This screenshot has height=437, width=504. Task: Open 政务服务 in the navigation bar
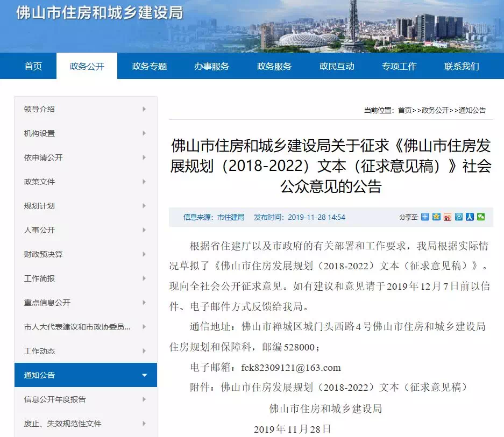click(274, 66)
